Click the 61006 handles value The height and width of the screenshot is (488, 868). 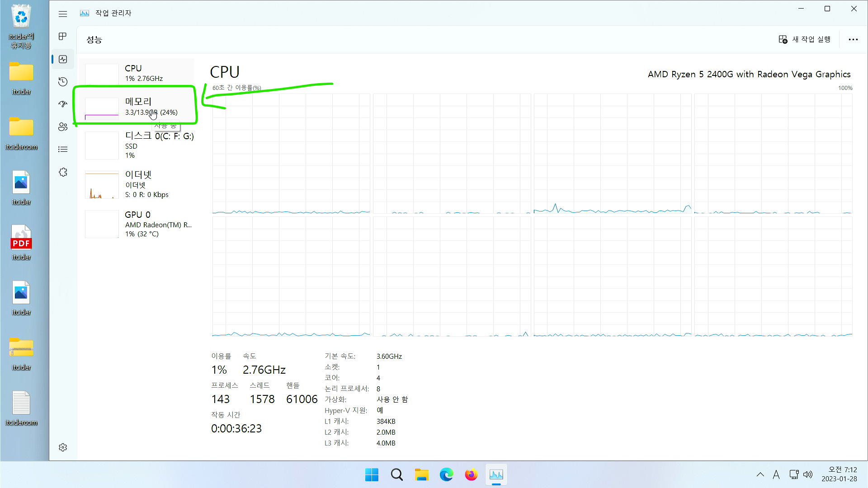click(x=302, y=399)
